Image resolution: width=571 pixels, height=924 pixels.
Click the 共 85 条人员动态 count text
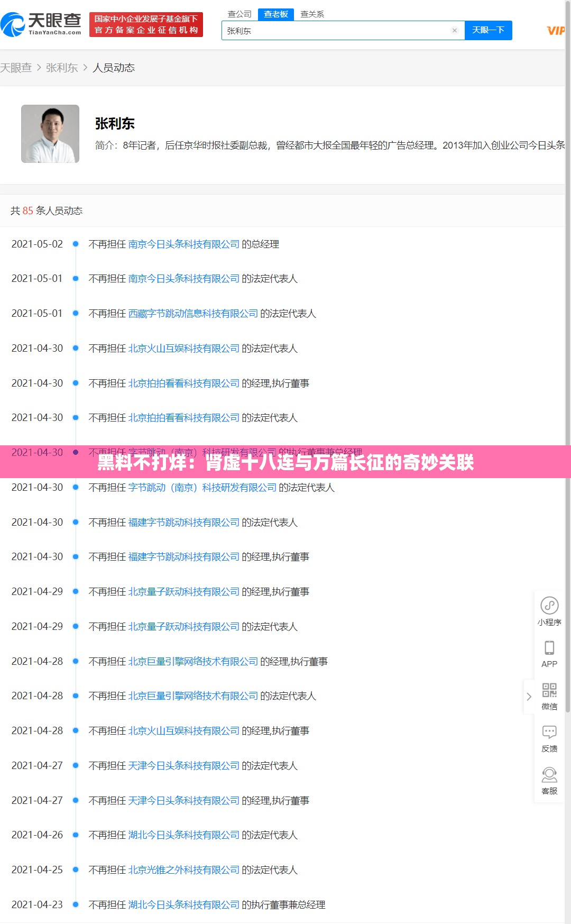(47, 211)
